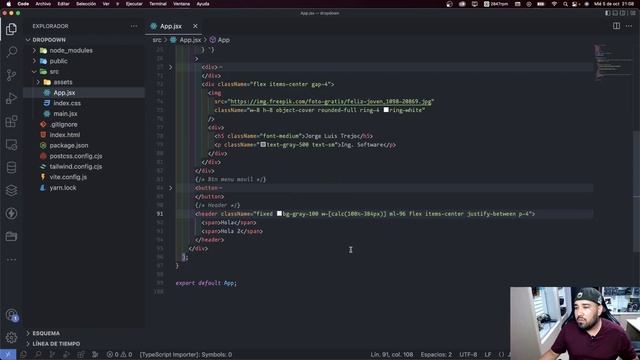The image size is (640, 360).
Task: Click the ring-white color swatch
Action: [x=386, y=110]
